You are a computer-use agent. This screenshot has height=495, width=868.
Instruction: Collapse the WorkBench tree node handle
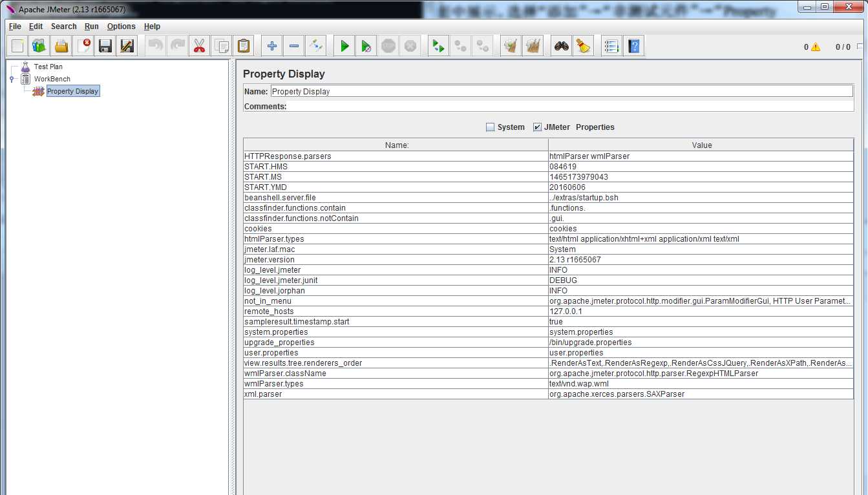[x=12, y=79]
